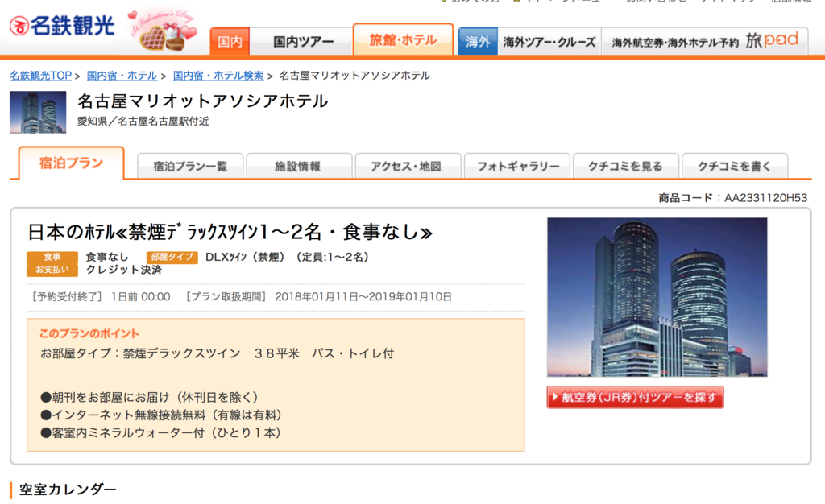Click the お部屋タイプ：禁煙デラックスツイン description line

218,353
